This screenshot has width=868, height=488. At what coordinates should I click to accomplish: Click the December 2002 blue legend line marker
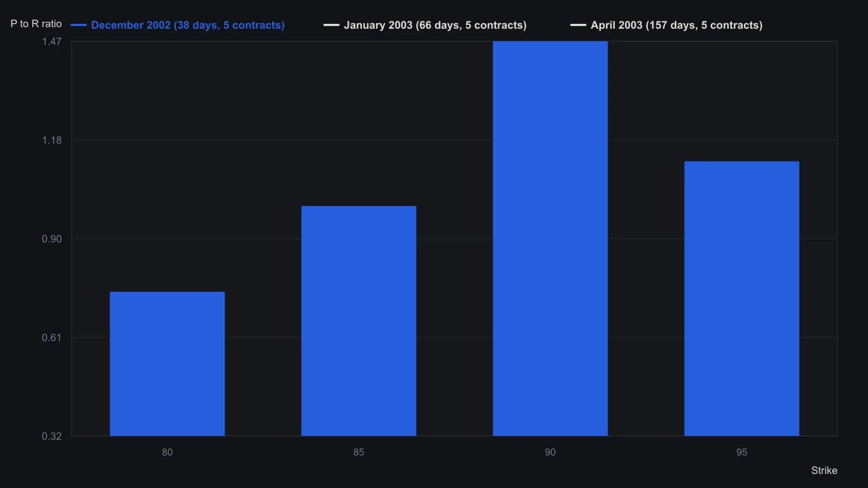pos(79,25)
